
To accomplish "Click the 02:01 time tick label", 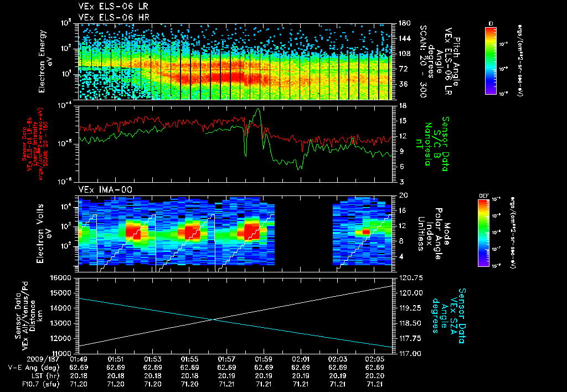I will pyautogui.click(x=301, y=359).
